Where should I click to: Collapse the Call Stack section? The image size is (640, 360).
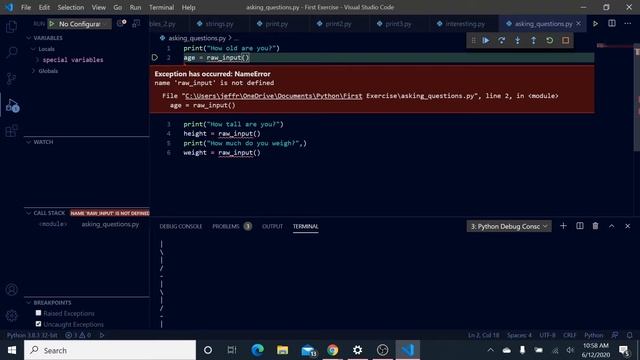(x=29, y=213)
